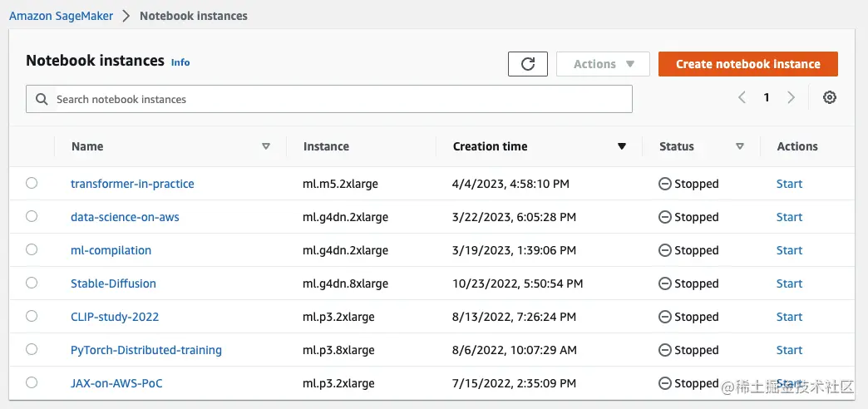Screen dimensions: 868x409
Task: Sort by Creation time arrow
Action: pyautogui.click(x=622, y=146)
